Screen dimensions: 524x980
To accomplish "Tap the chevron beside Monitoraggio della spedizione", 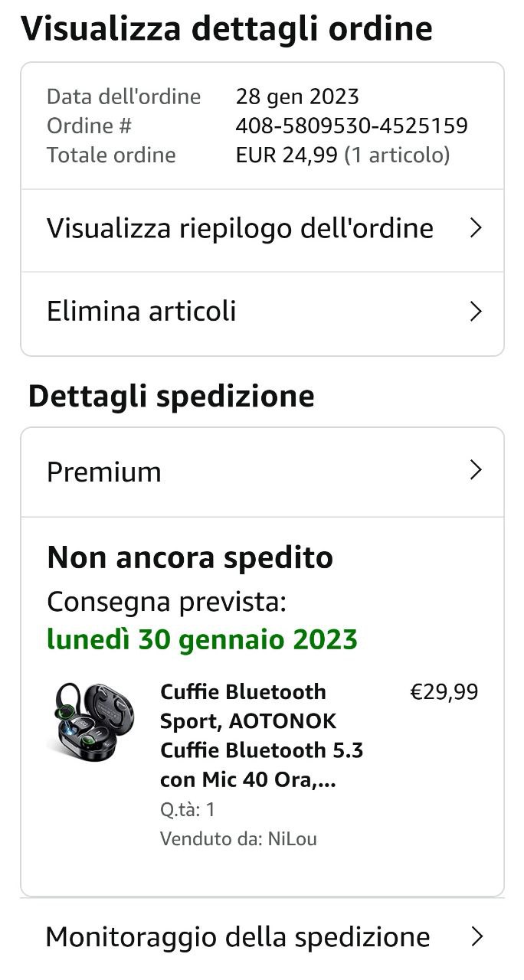I will tap(477, 936).
